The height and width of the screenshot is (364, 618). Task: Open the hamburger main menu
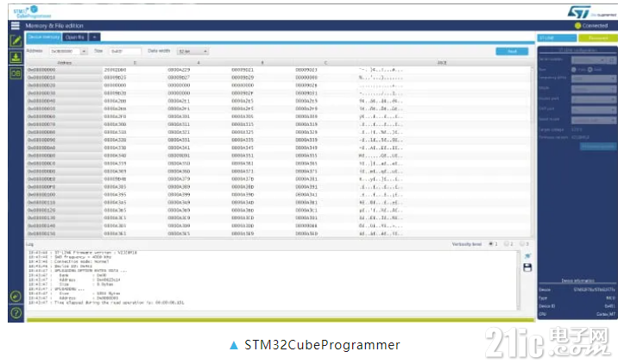pyautogui.click(x=15, y=26)
